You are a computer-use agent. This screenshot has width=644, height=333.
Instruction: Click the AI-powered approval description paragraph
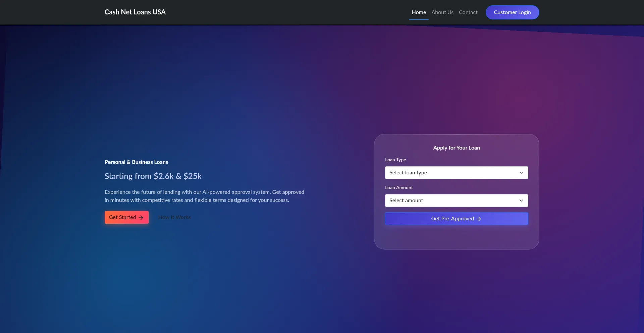204,196
